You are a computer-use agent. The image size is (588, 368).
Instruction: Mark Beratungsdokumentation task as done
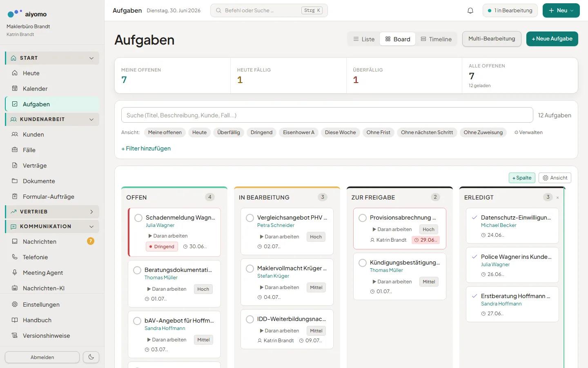coord(137,270)
